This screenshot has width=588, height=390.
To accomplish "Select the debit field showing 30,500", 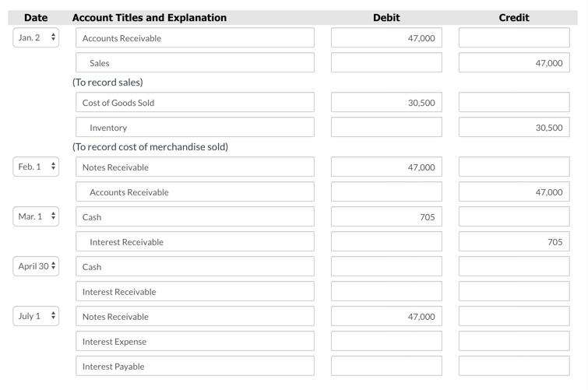I will 386,103.
